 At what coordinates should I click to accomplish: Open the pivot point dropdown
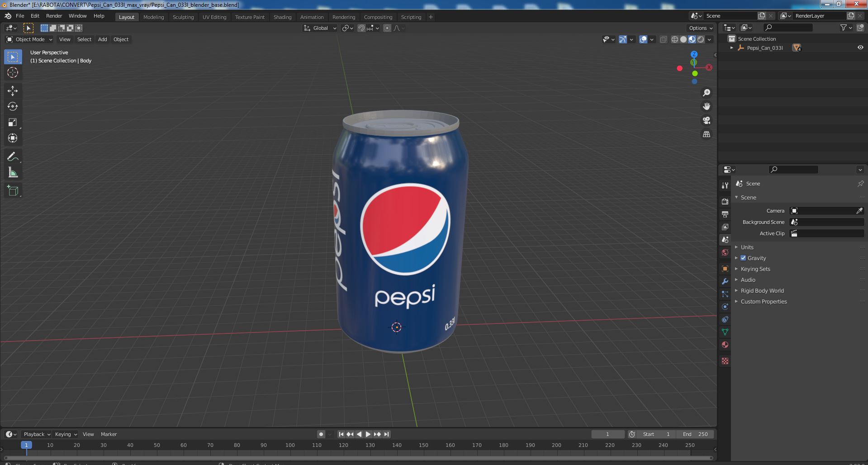coord(347,28)
